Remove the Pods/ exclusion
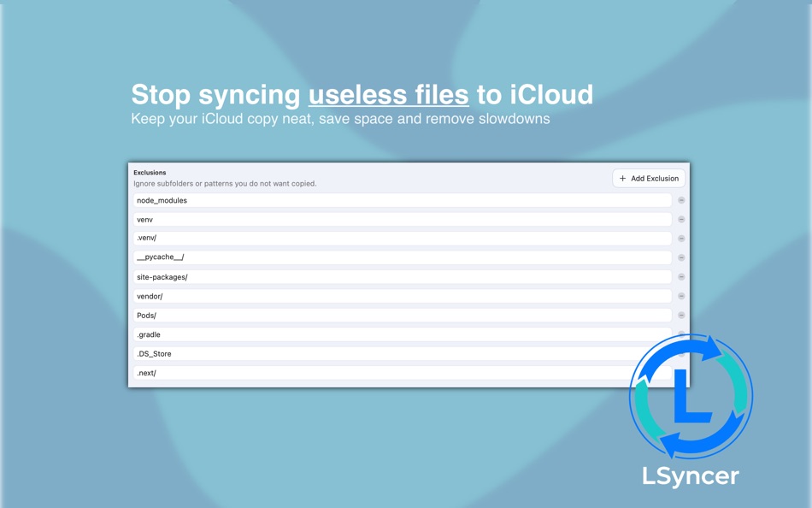812x508 pixels. (681, 316)
